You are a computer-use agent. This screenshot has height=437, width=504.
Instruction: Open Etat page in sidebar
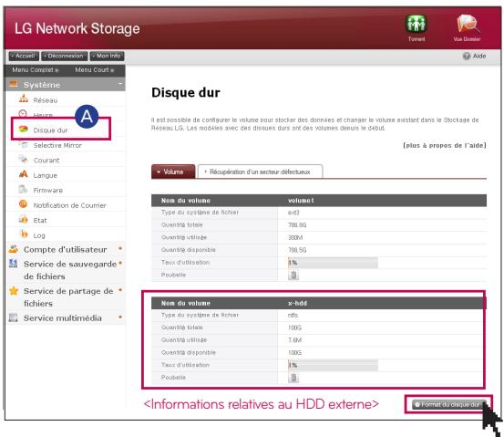click(x=40, y=221)
